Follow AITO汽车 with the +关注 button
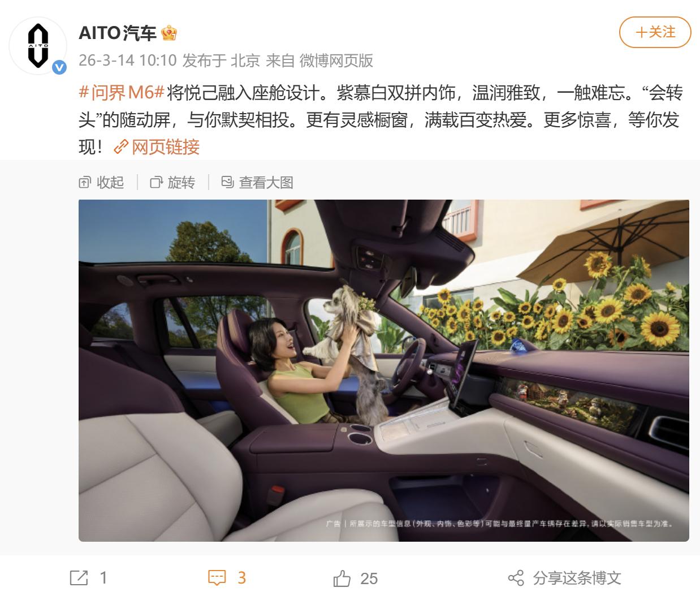This screenshot has width=700, height=596. tap(655, 32)
